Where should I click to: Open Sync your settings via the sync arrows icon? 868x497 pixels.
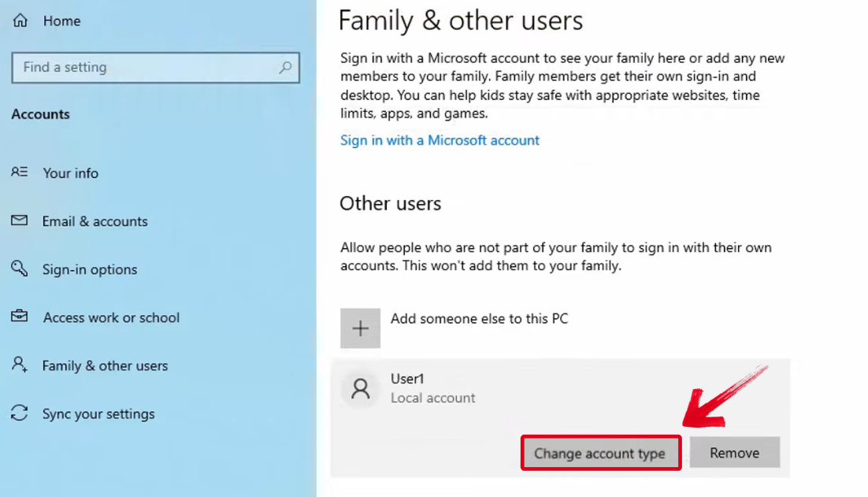tap(18, 414)
